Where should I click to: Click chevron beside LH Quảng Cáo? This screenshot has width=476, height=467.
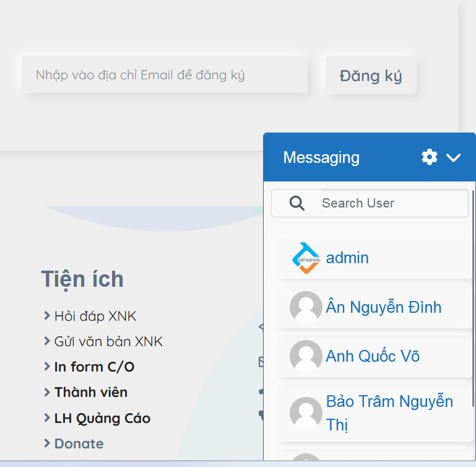[47, 417]
